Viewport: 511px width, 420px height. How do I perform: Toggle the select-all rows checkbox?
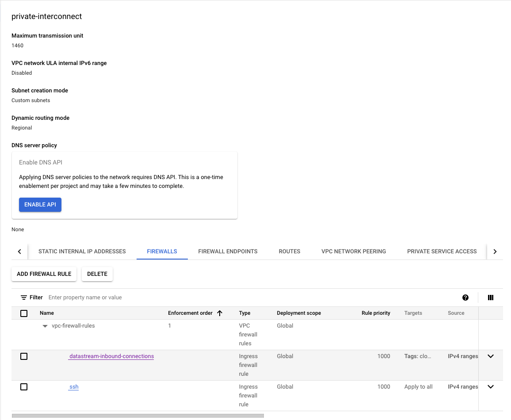coord(24,313)
